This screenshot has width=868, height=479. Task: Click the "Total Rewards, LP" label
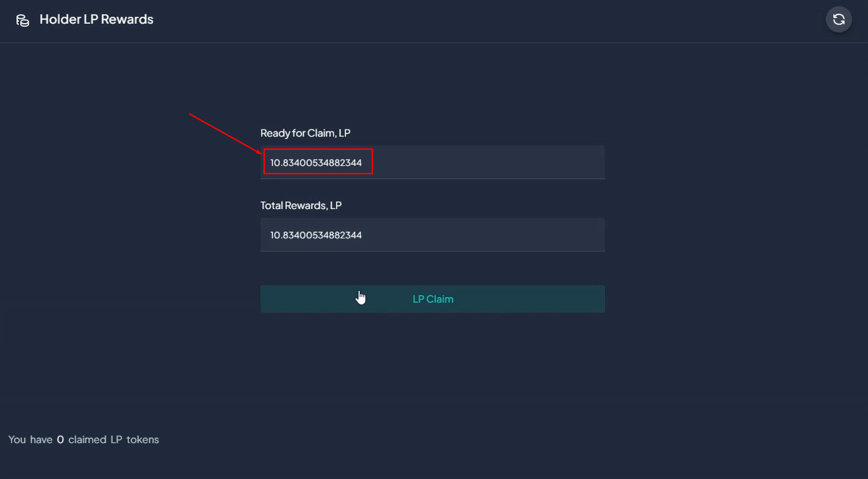click(x=301, y=205)
